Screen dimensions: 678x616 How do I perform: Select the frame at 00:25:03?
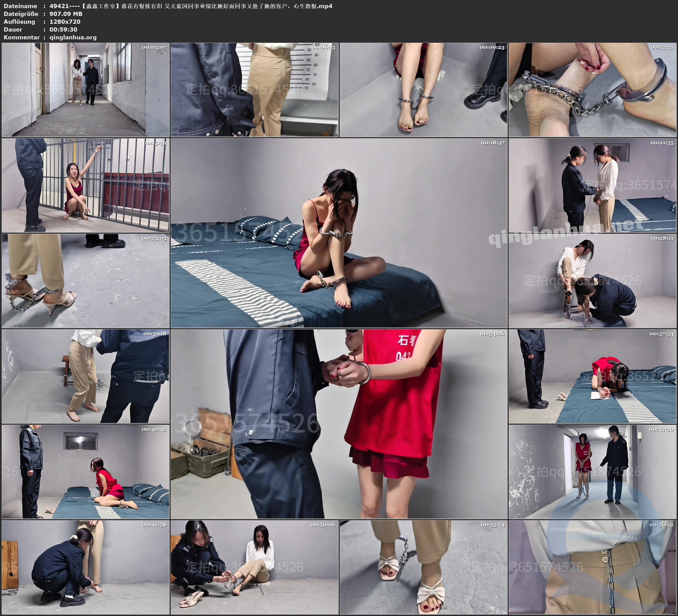(85, 280)
